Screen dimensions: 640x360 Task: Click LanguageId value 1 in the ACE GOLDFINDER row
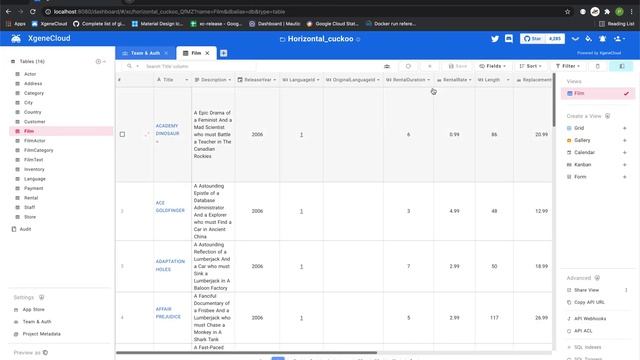click(x=302, y=211)
